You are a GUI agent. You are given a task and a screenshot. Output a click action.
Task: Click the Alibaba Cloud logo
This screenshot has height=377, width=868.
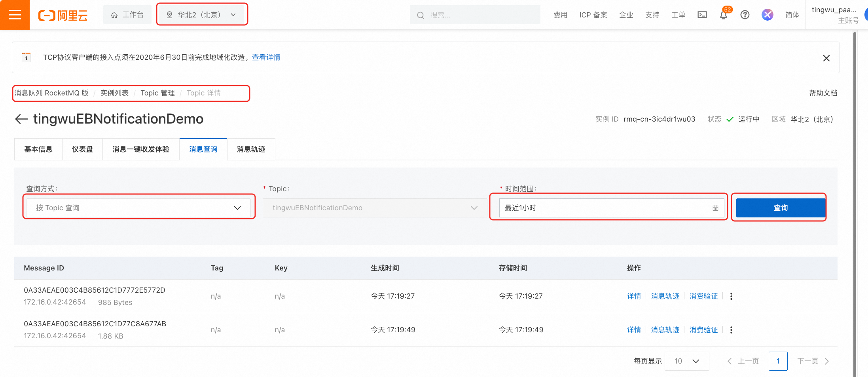[63, 15]
